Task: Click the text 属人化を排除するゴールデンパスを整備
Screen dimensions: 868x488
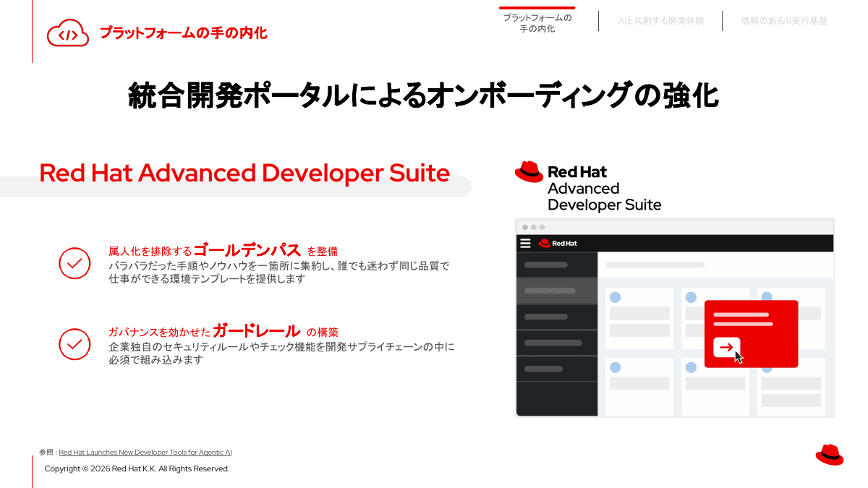Action: point(223,251)
